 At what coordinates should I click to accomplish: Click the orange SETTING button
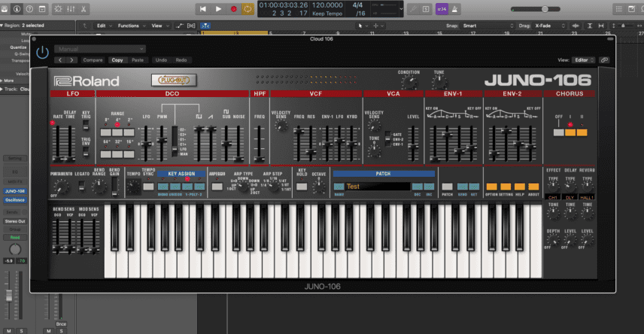coord(506,187)
